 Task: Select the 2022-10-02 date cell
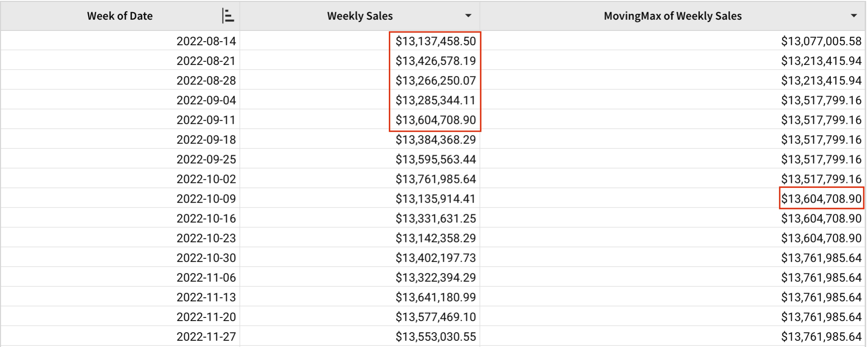206,179
